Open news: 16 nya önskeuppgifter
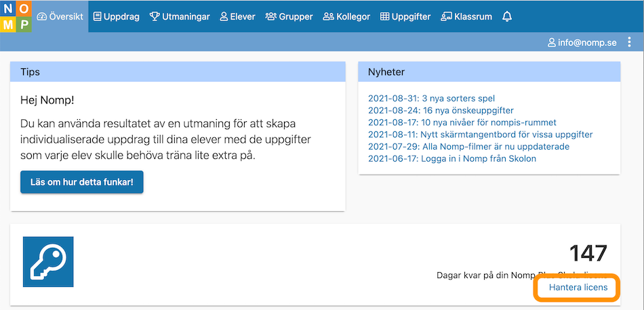 coord(441,110)
